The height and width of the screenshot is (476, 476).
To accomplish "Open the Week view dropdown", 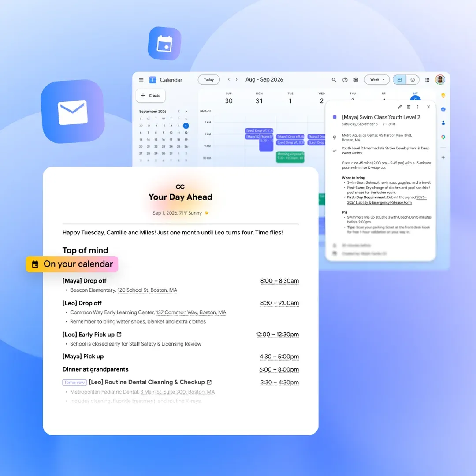I will click(377, 79).
